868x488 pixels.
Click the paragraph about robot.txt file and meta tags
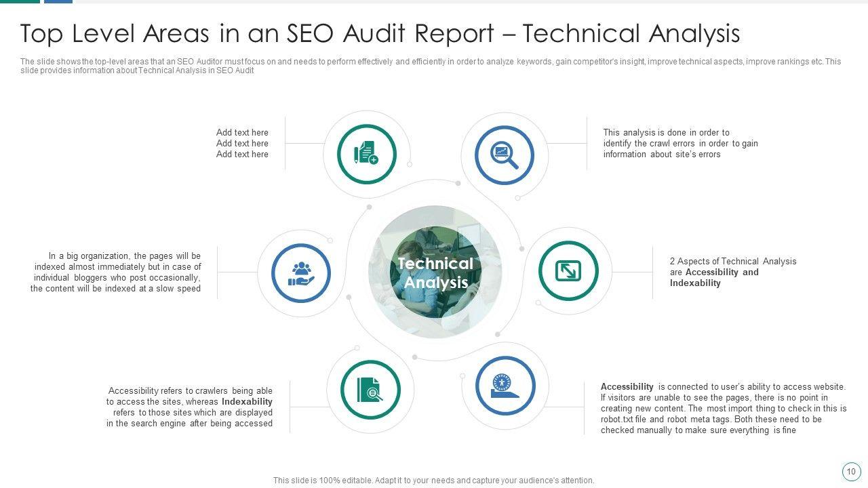tap(724, 408)
